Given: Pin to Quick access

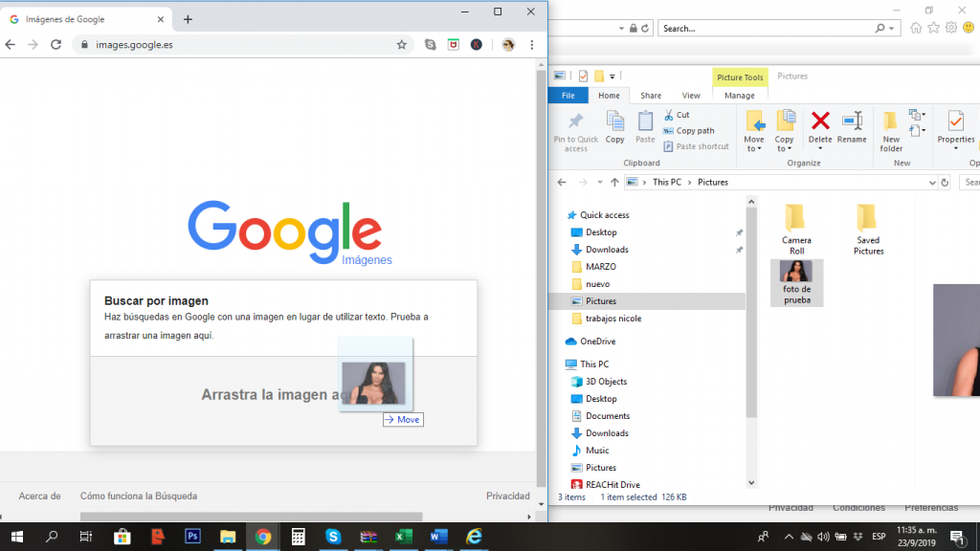Looking at the screenshot, I should point(575,132).
